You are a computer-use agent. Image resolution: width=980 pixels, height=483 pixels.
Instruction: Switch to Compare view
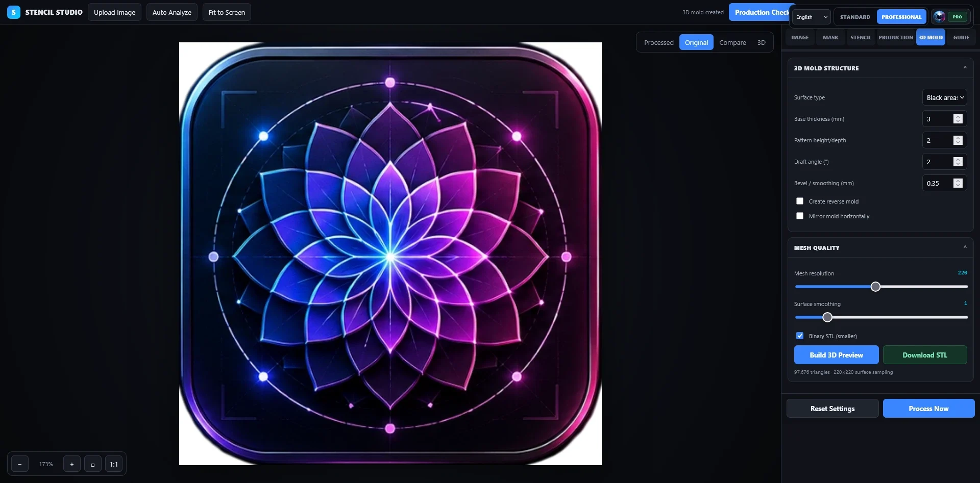click(x=732, y=42)
